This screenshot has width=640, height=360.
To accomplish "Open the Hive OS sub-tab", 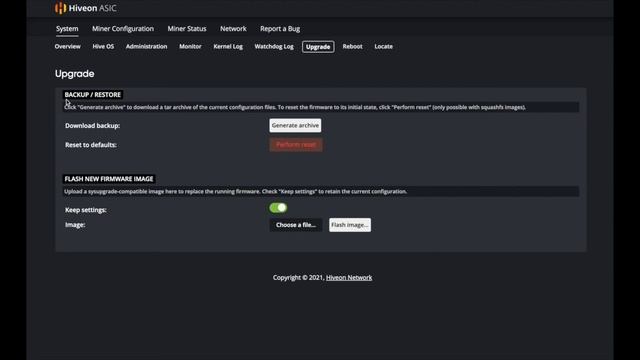I will (103, 47).
